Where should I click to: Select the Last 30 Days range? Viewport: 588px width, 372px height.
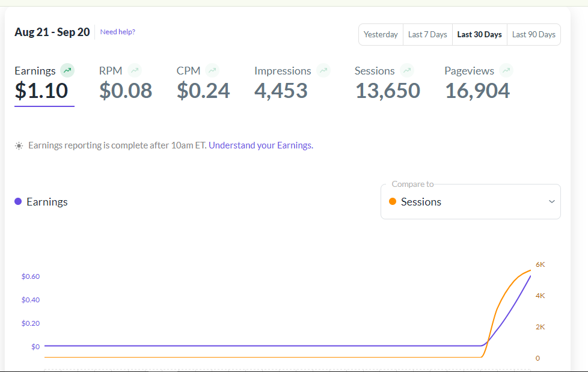[479, 34]
